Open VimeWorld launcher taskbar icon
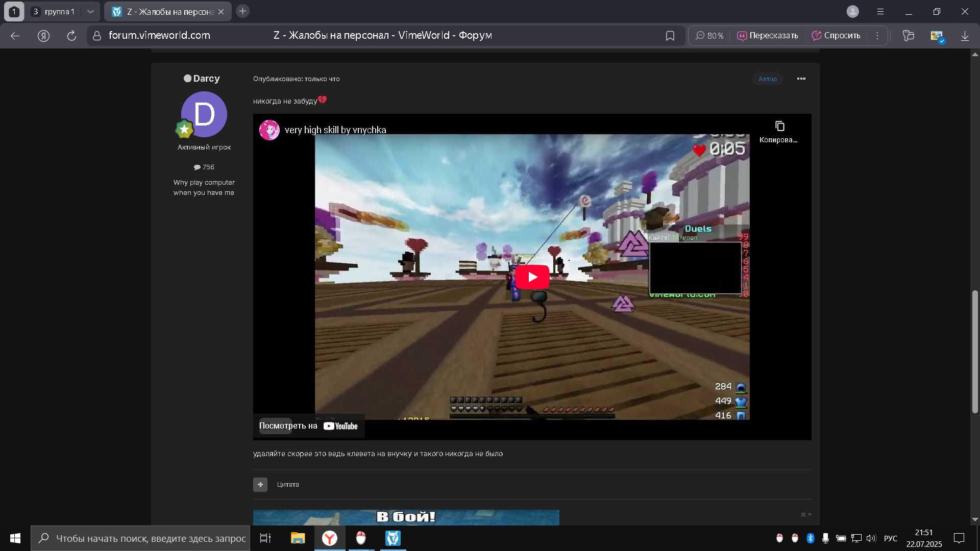980x551 pixels. pos(393,538)
